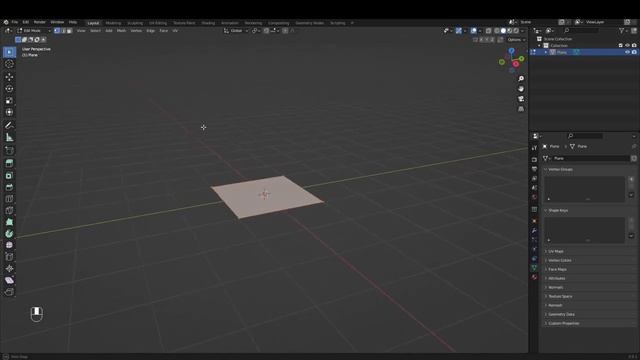The width and height of the screenshot is (640, 360).
Task: Switch to solid viewport shading
Action: [x=503, y=31]
